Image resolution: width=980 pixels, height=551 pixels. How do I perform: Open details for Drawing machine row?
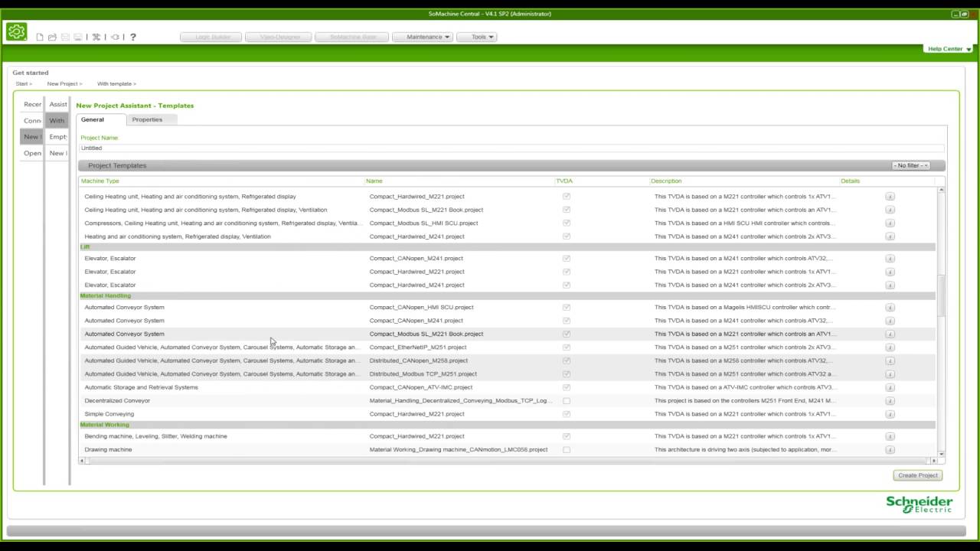(x=890, y=450)
